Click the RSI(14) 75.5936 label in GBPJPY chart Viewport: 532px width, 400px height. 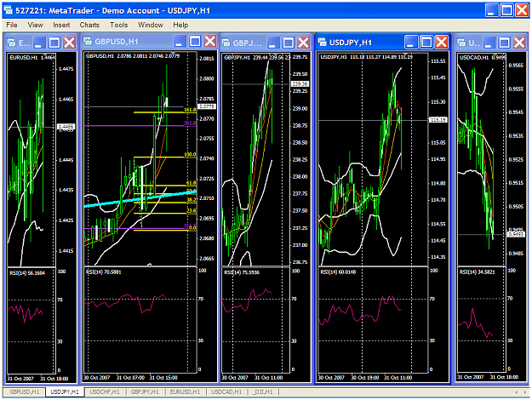click(242, 272)
